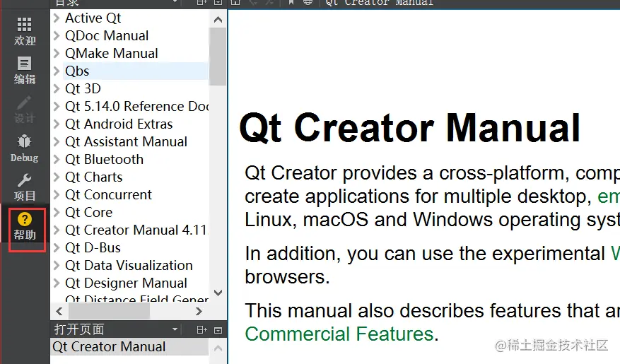The width and height of the screenshot is (620, 364).
Task: Select the Qt Assistant Manual entry
Action: click(126, 141)
